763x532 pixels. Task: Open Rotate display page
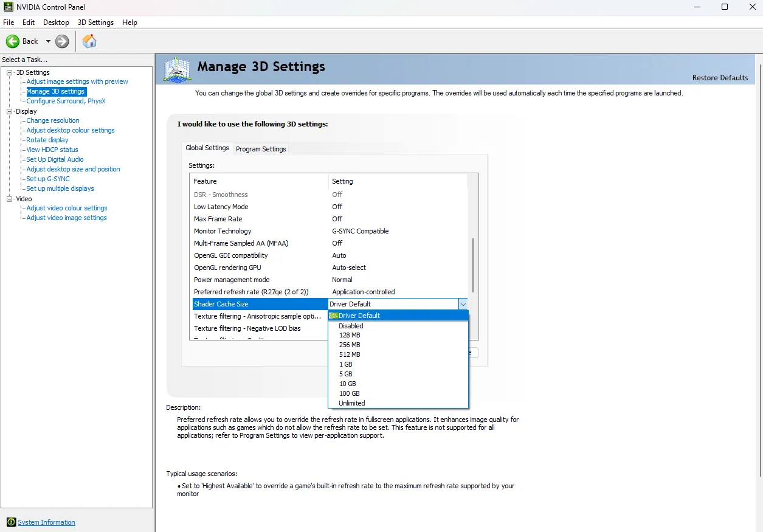tap(47, 140)
